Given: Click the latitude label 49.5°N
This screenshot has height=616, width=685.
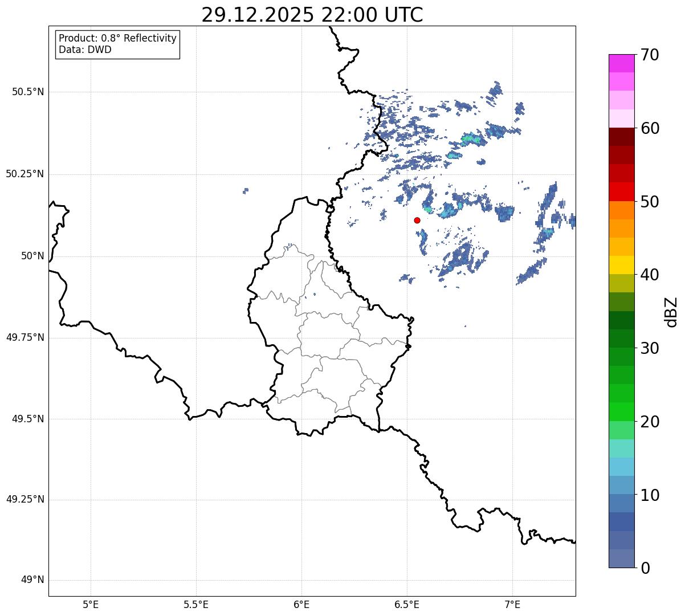Looking at the screenshot, I should [28, 419].
